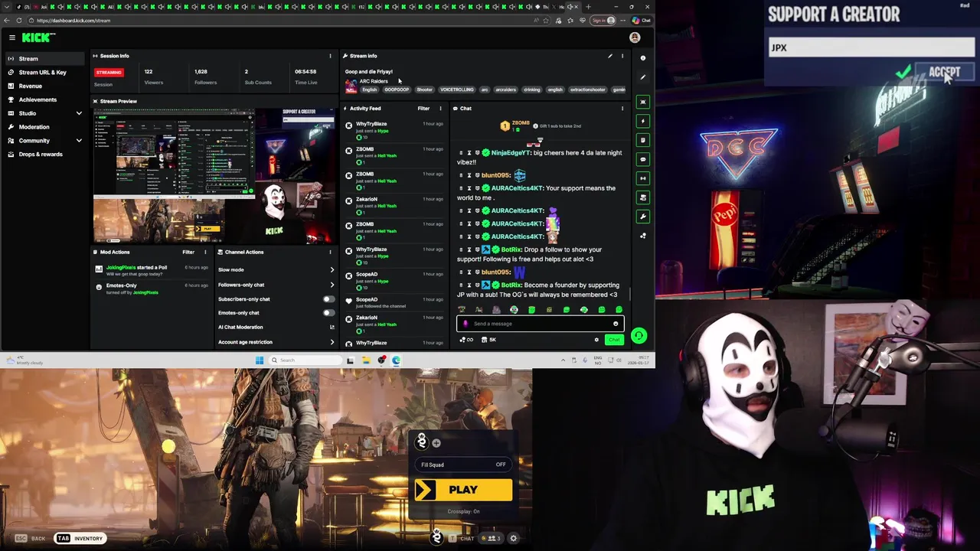Open File Explorer from taskbar
The height and width of the screenshot is (551, 980).
366,360
